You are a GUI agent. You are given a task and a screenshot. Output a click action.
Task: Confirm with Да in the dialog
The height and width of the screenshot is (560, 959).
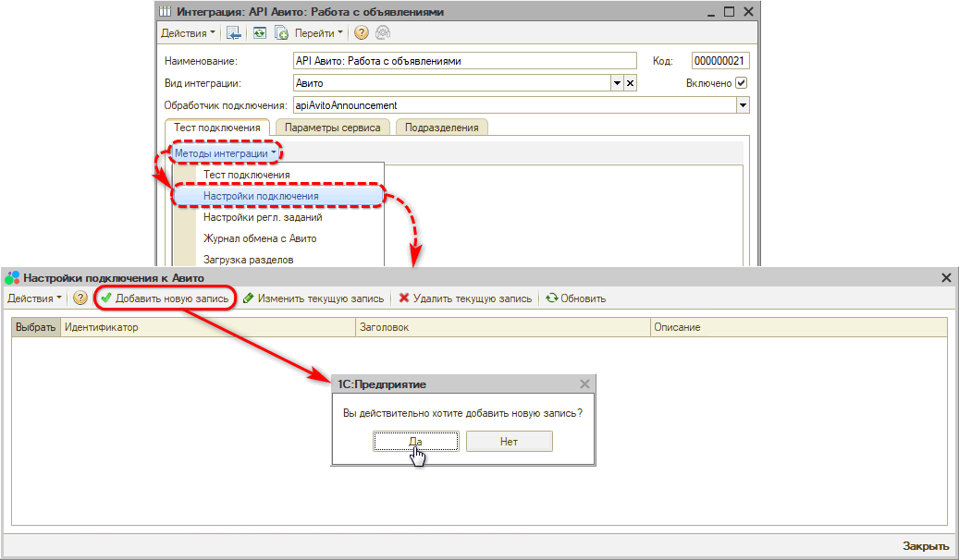click(x=416, y=442)
